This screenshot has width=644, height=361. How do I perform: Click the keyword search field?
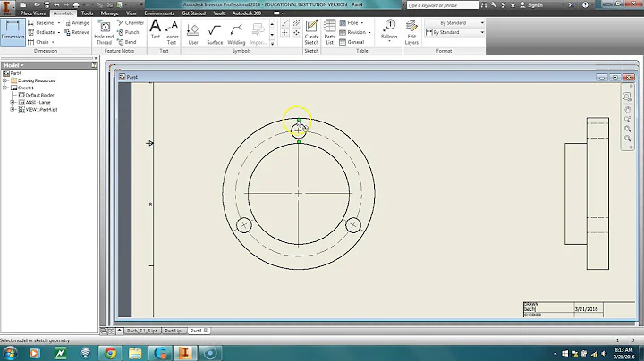[x=443, y=5]
